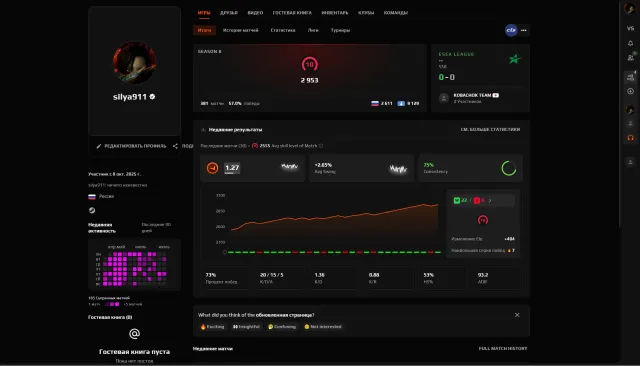
Task: Click the level badge in Elo change panel
Action: click(483, 220)
